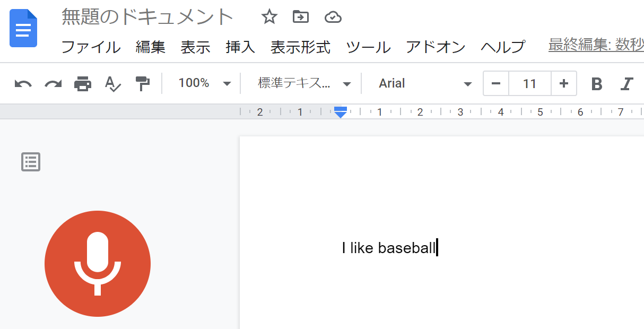This screenshot has height=329, width=644.
Task: Increase font size with plus button
Action: (x=564, y=83)
